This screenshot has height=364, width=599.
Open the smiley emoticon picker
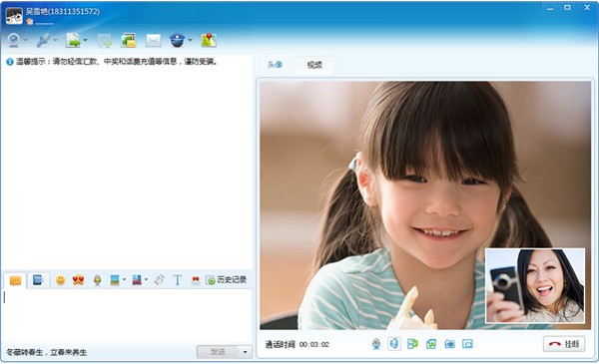tap(60, 280)
